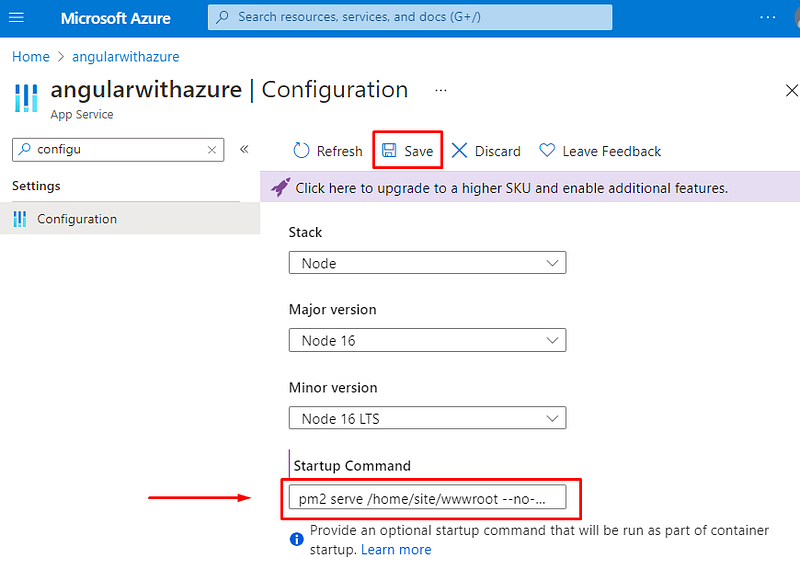800x579 pixels.
Task: Open angularwithazure breadcrumb link
Action: (x=126, y=57)
